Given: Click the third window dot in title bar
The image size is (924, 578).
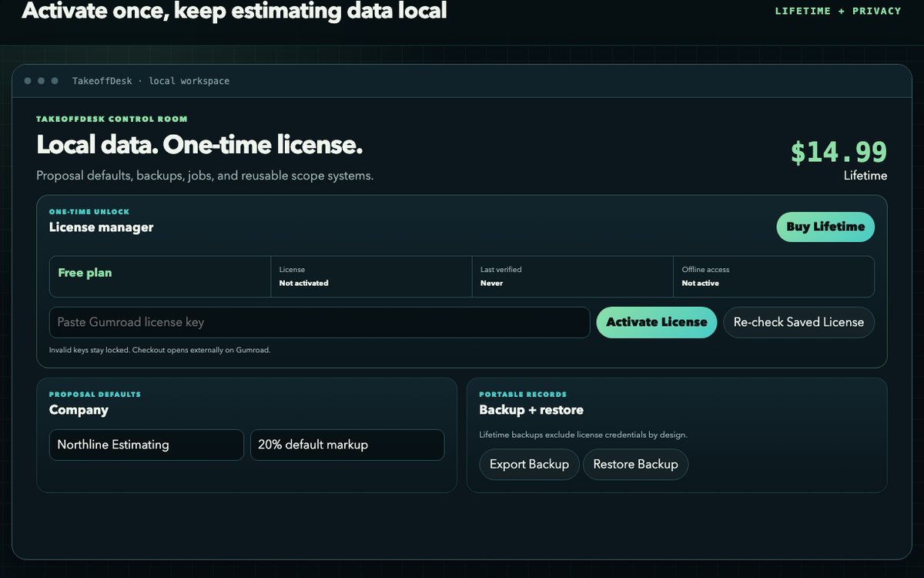Looking at the screenshot, I should (55, 81).
